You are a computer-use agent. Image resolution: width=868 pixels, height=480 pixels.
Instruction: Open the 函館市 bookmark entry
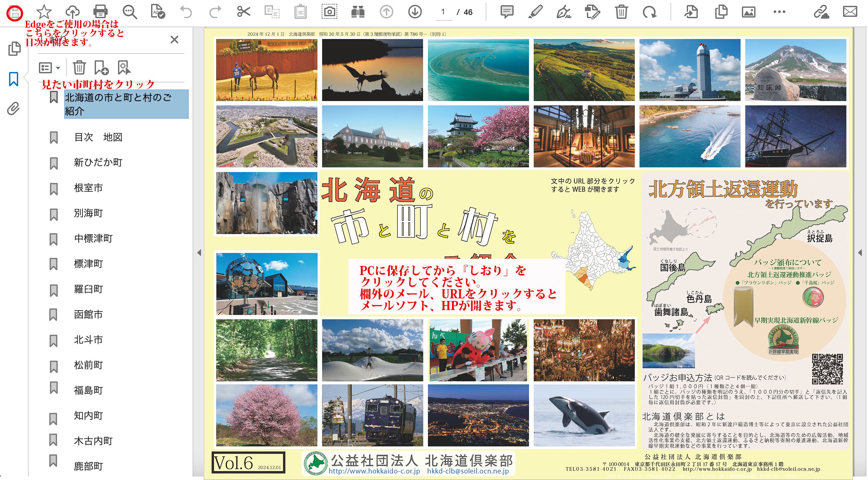pos(88,315)
